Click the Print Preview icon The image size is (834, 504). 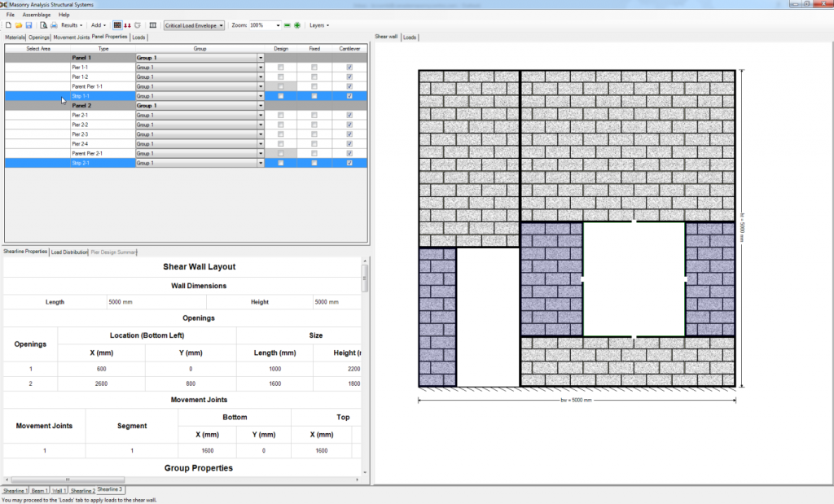(43, 25)
